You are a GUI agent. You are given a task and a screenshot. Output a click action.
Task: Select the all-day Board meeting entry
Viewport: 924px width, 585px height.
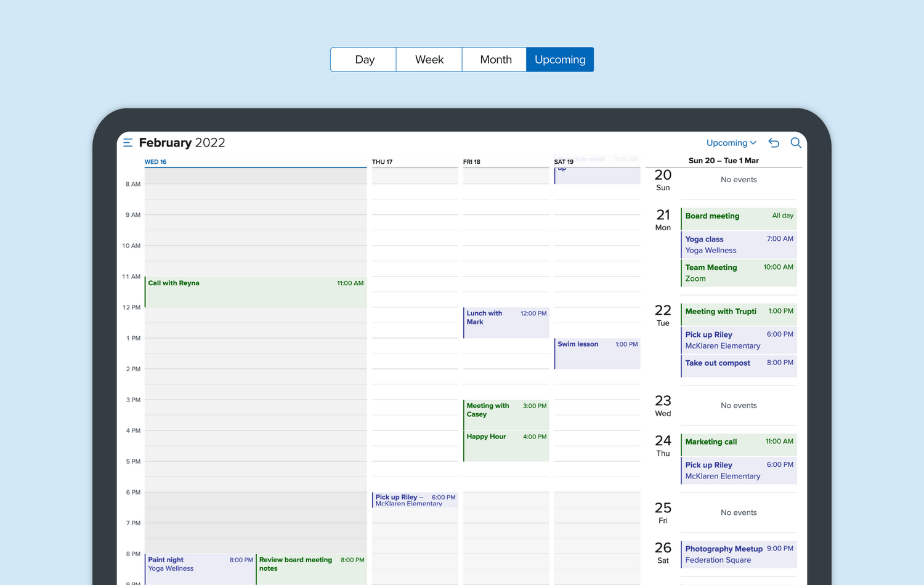tap(739, 217)
